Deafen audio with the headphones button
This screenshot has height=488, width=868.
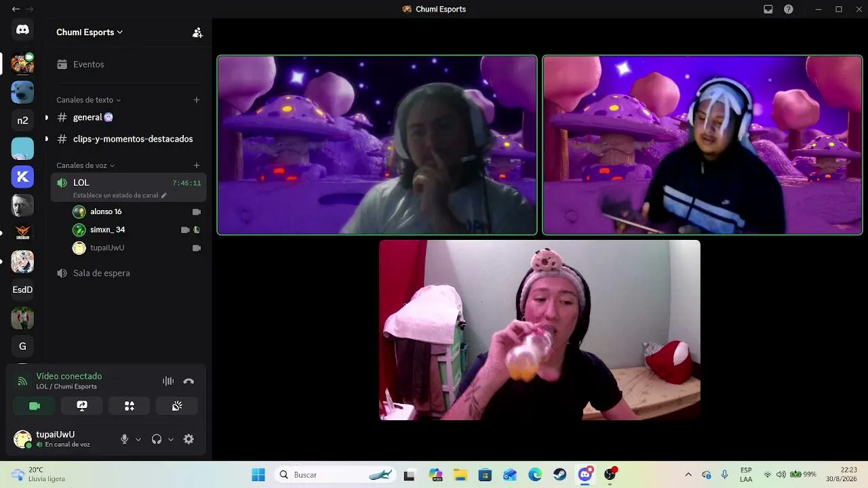coord(157,439)
